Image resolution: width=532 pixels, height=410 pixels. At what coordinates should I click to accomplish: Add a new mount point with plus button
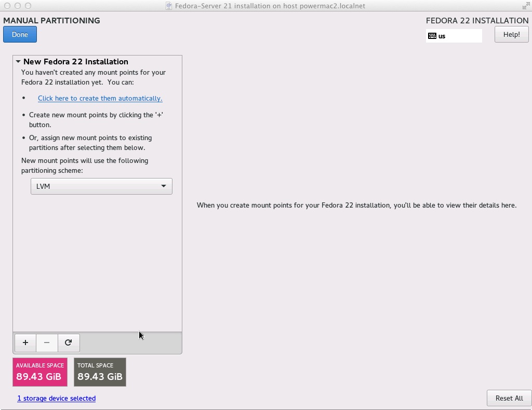(25, 343)
